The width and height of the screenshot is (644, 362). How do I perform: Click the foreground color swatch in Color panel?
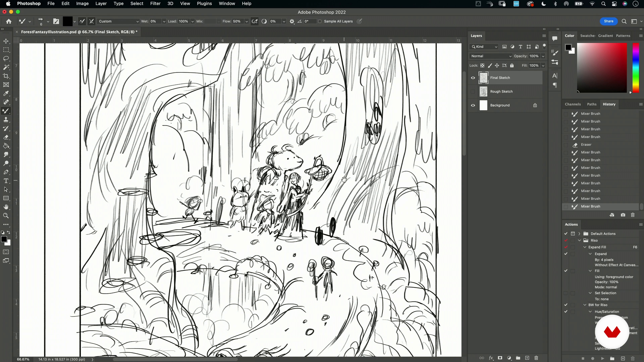[568, 47]
